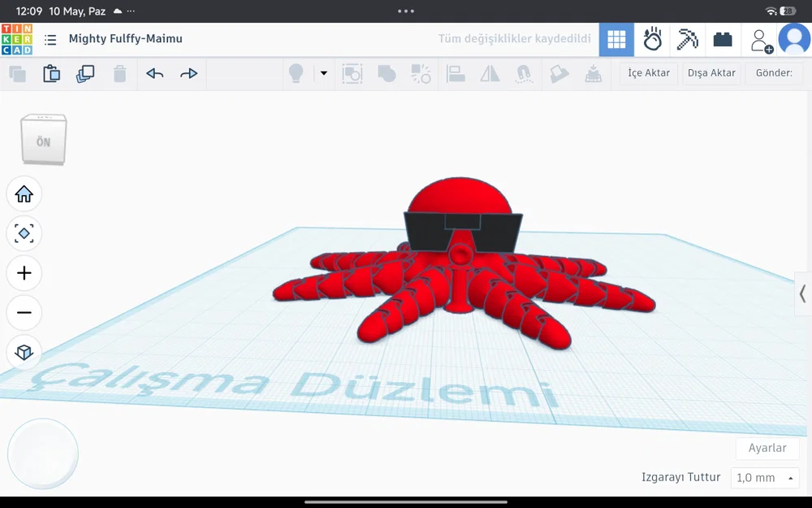
Task: Fit all shapes in view
Action: click(24, 233)
